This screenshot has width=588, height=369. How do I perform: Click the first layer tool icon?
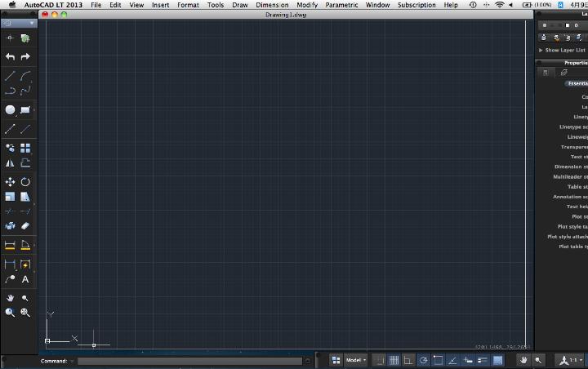pos(543,38)
